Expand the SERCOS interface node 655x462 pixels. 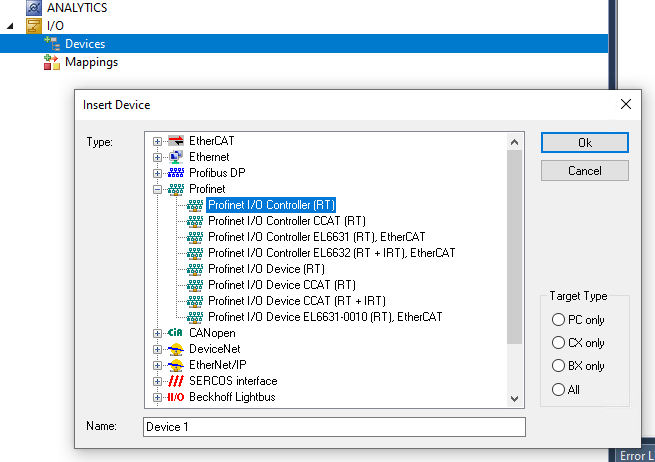(x=157, y=381)
